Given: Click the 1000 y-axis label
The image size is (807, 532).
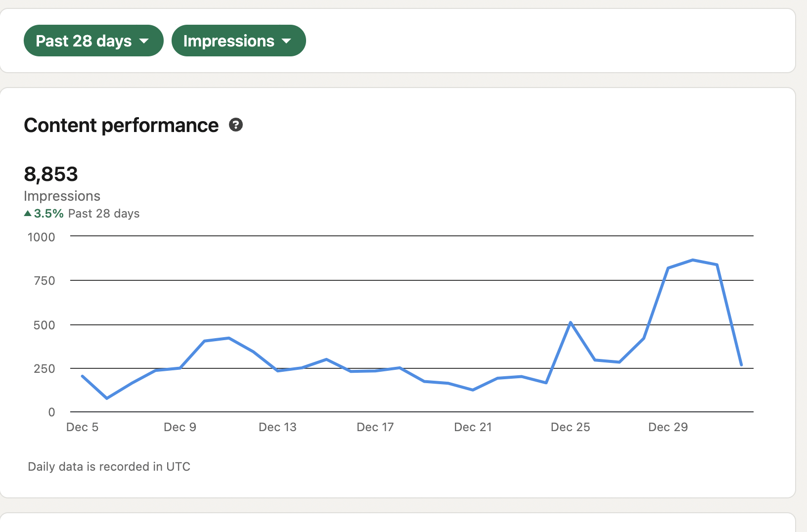Looking at the screenshot, I should (x=42, y=237).
